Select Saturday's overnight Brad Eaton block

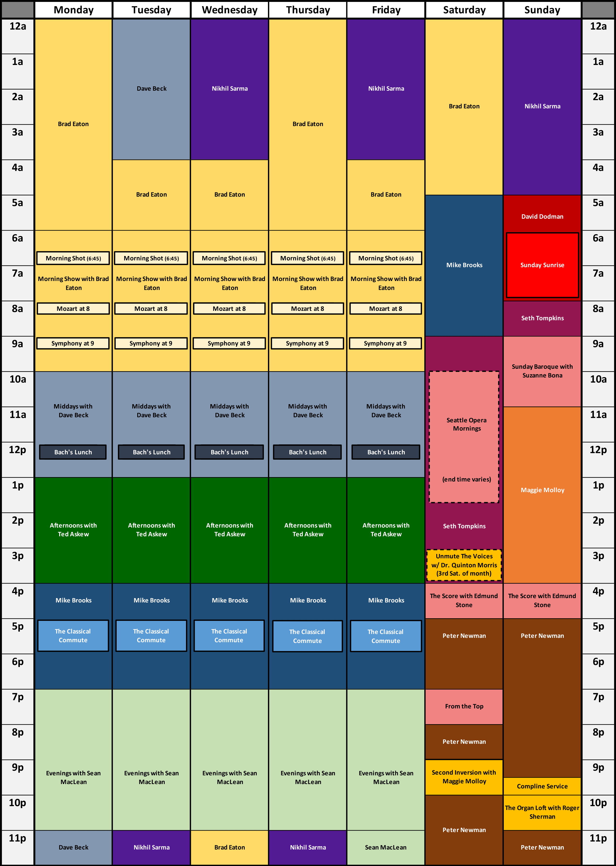point(464,107)
